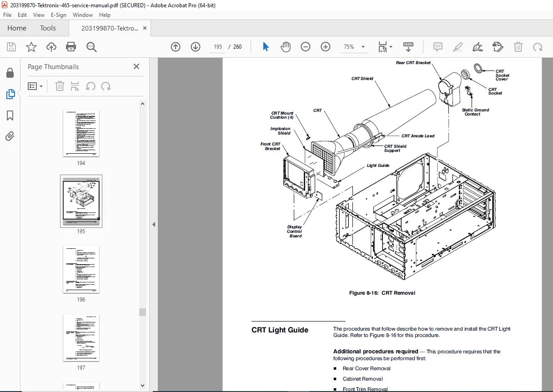The height and width of the screenshot is (392, 553).
Task: Close the Page Thumbnails panel
Action: click(136, 66)
